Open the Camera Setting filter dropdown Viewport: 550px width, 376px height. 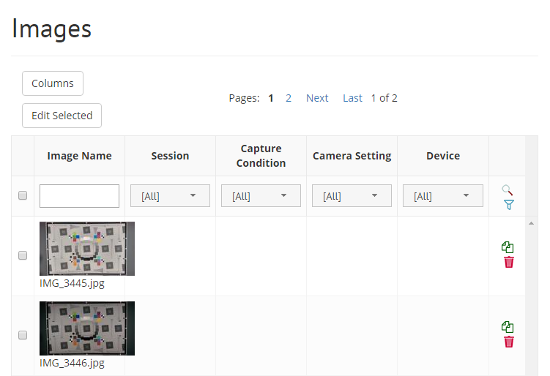click(352, 196)
